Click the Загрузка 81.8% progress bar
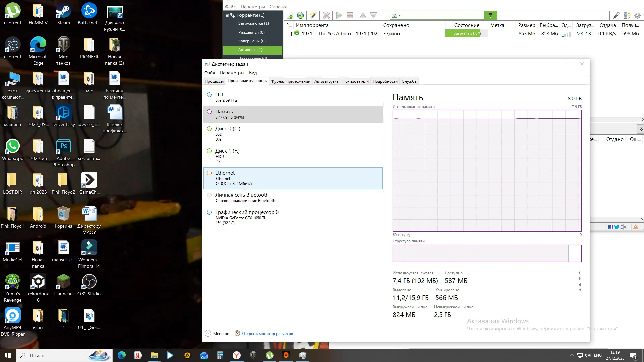Screen dimensions: 644x362 coord(467,33)
